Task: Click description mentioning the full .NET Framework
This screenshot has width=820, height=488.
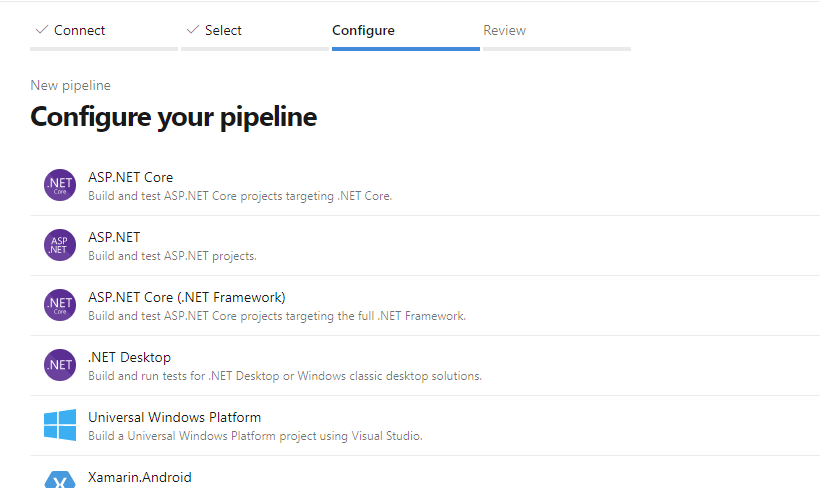Action: [277, 316]
